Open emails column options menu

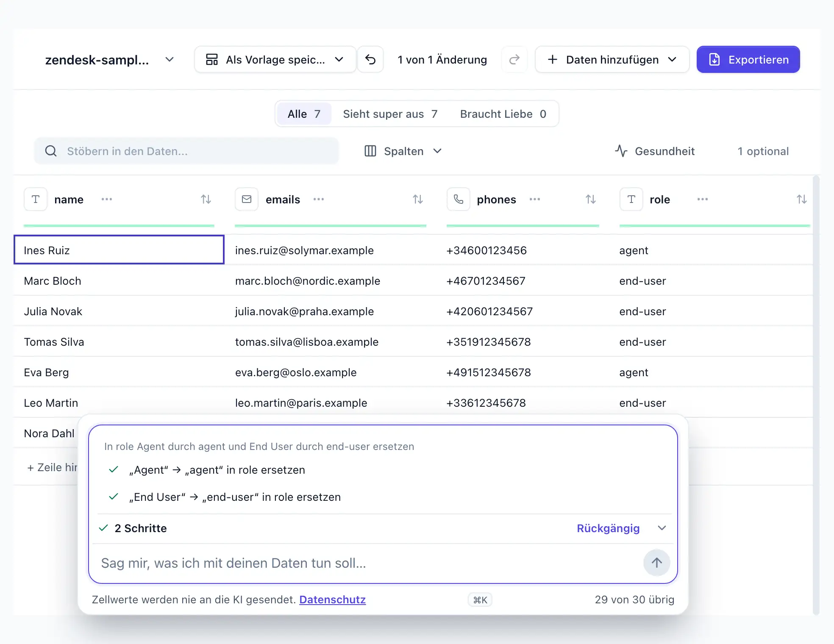click(x=319, y=199)
